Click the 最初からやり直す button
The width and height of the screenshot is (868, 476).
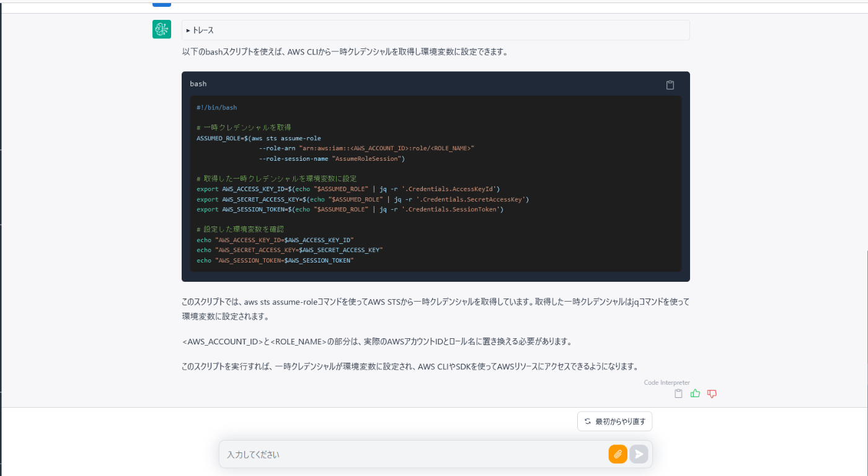click(614, 421)
